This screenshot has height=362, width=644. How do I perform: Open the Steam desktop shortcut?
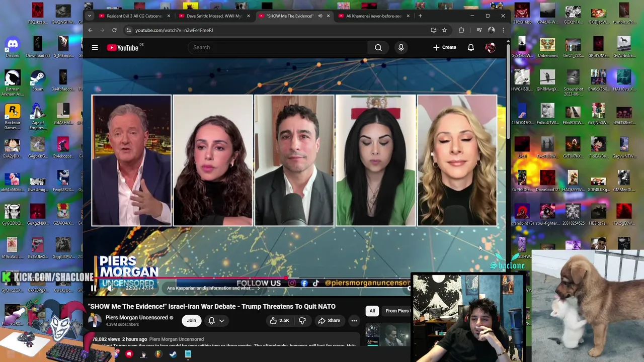tap(38, 81)
